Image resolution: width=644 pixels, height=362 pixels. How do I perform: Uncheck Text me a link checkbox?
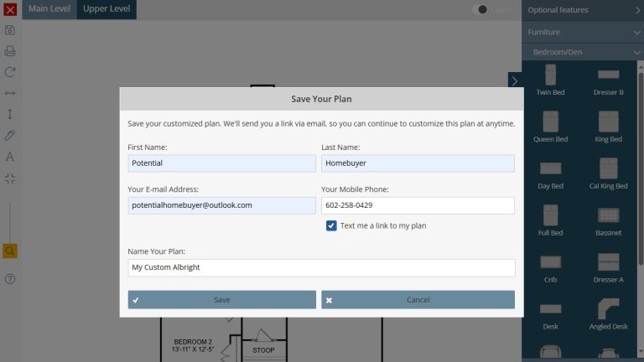[x=331, y=225]
